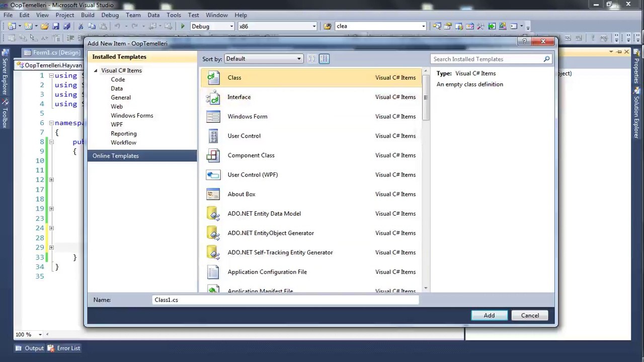644x362 pixels.
Task: Open the Error List panel tab
Action: 64,348
